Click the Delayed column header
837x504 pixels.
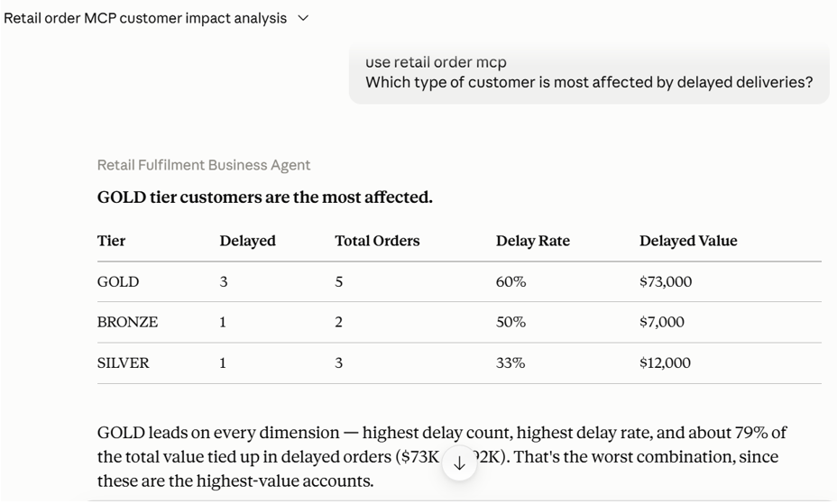coord(248,241)
